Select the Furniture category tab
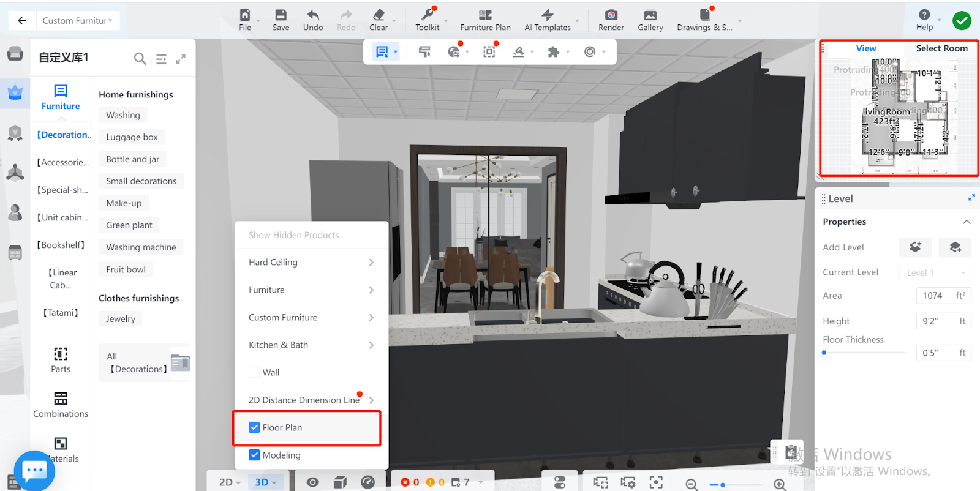The width and height of the screenshot is (980, 491). pyautogui.click(x=61, y=97)
